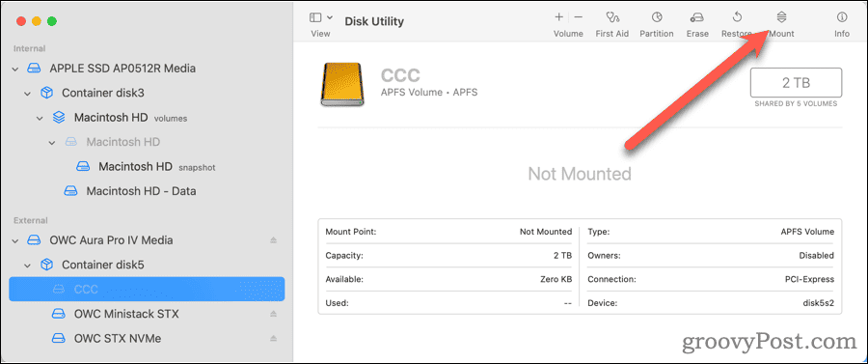The width and height of the screenshot is (868, 364).
Task: Select Container disk5 in sidebar
Action: [103, 265]
